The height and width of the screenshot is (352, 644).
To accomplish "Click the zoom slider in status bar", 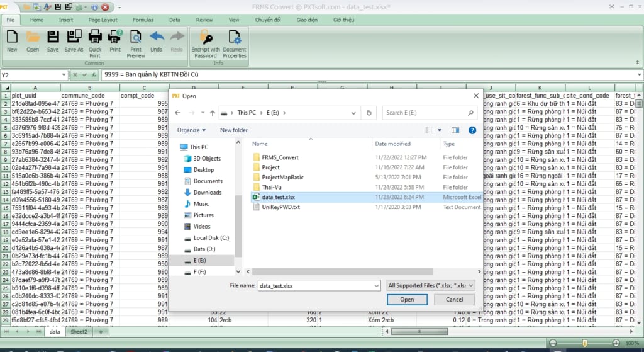I will tap(585, 343).
